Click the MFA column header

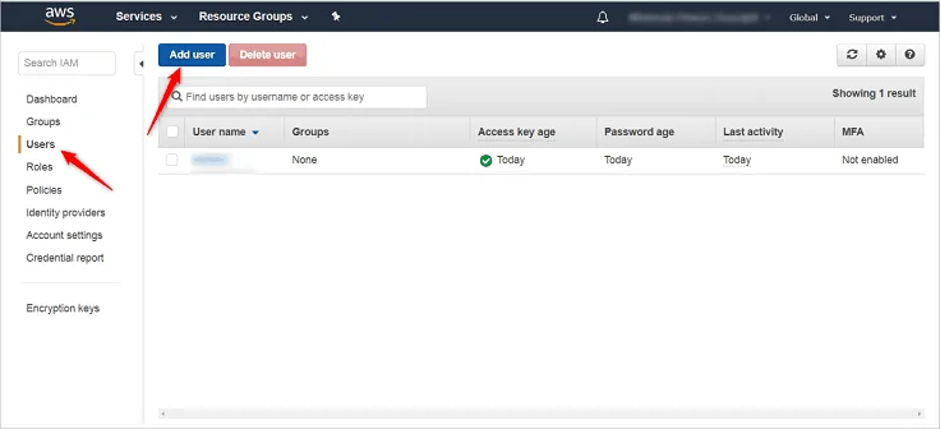coord(853,131)
